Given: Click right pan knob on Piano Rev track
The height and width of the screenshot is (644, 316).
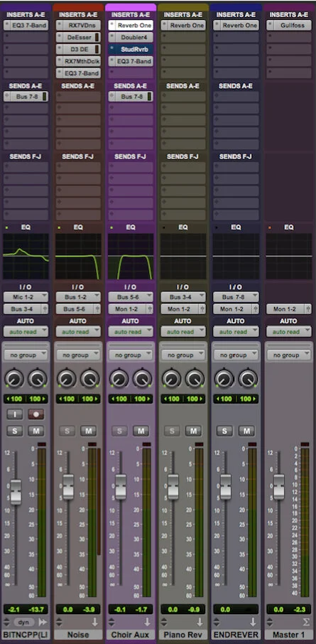Looking at the screenshot, I should tap(195, 378).
